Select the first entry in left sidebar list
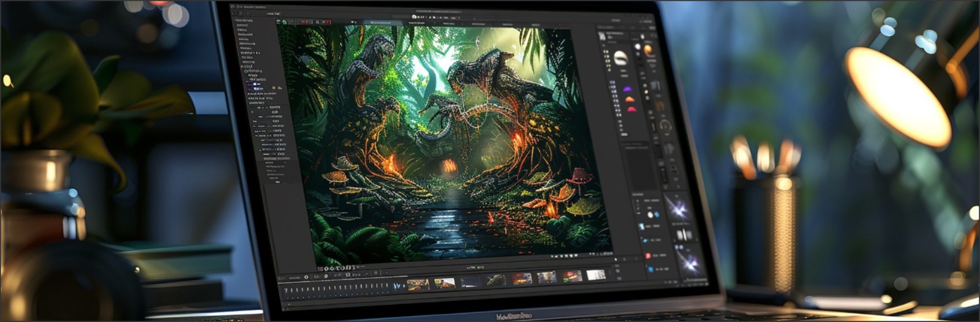 pos(244,20)
